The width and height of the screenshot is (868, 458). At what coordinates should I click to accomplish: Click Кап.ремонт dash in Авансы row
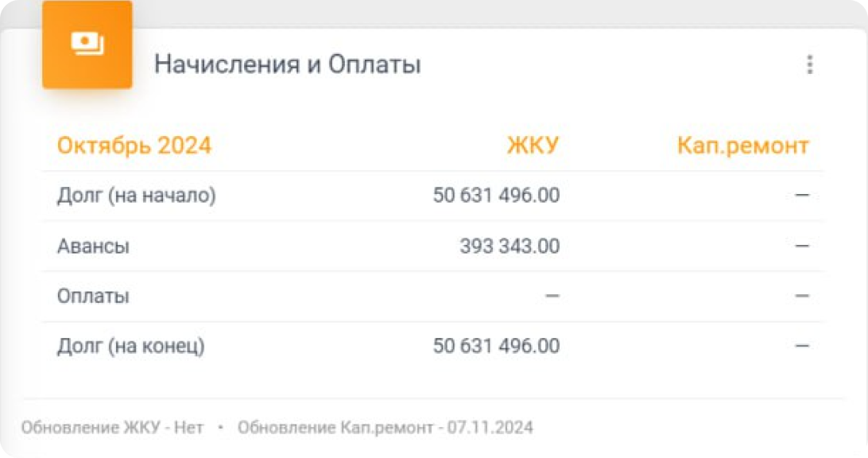(x=802, y=246)
